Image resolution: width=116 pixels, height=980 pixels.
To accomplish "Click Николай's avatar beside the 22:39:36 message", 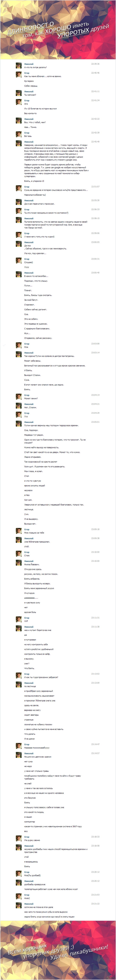I will [x=19, y=65].
